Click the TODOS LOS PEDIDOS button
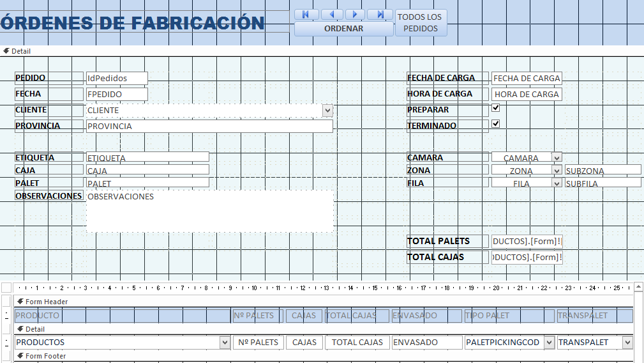This screenshot has height=363, width=644. point(421,22)
